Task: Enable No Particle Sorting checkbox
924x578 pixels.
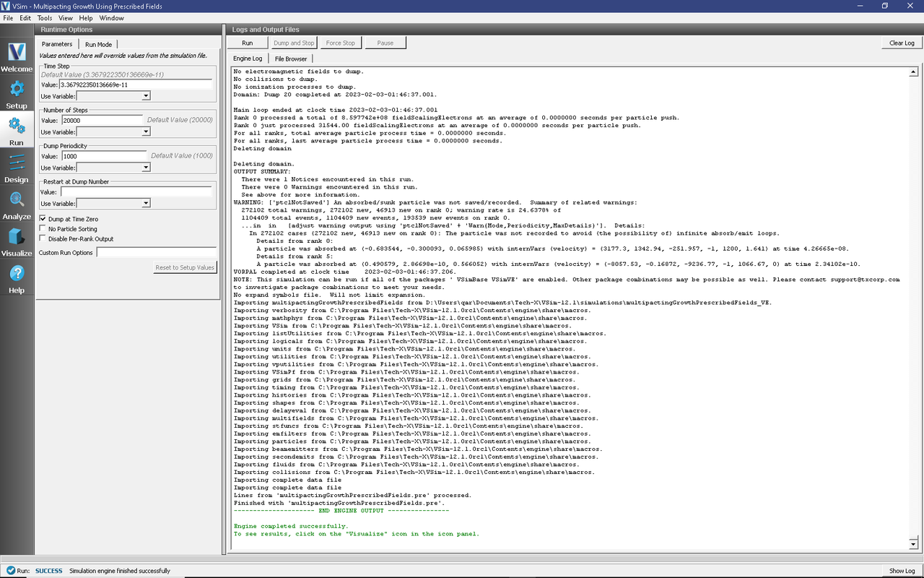Action: (x=43, y=229)
